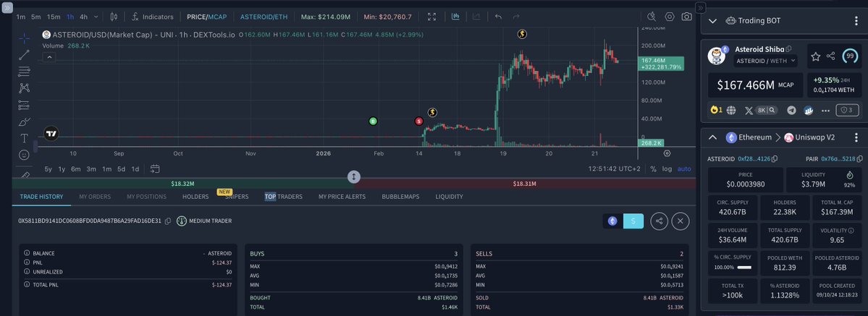Toggle chart pair ASTEROID/ETH
Image resolution: width=868 pixels, height=316 pixels.
[264, 17]
